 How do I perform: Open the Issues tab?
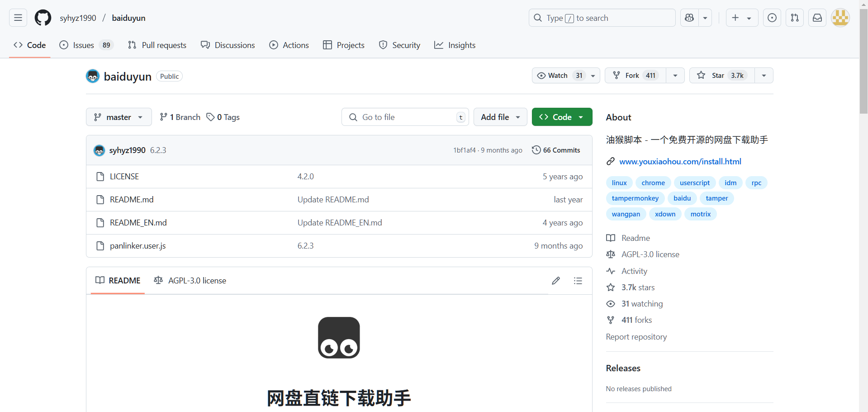(x=86, y=45)
